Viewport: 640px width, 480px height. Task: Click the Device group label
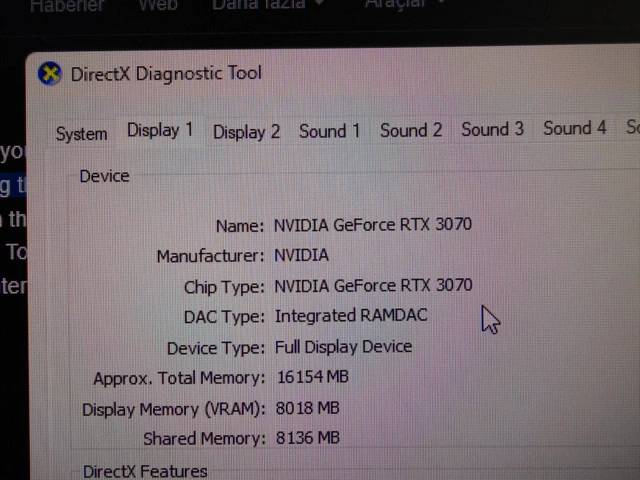(104, 176)
